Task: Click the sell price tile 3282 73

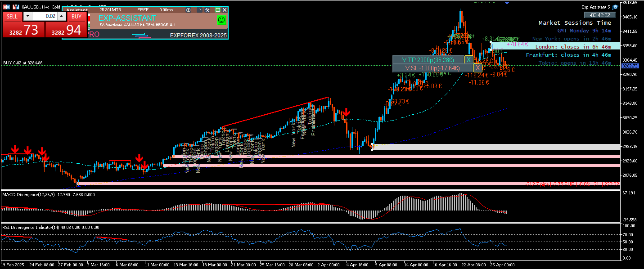Action: pyautogui.click(x=24, y=30)
